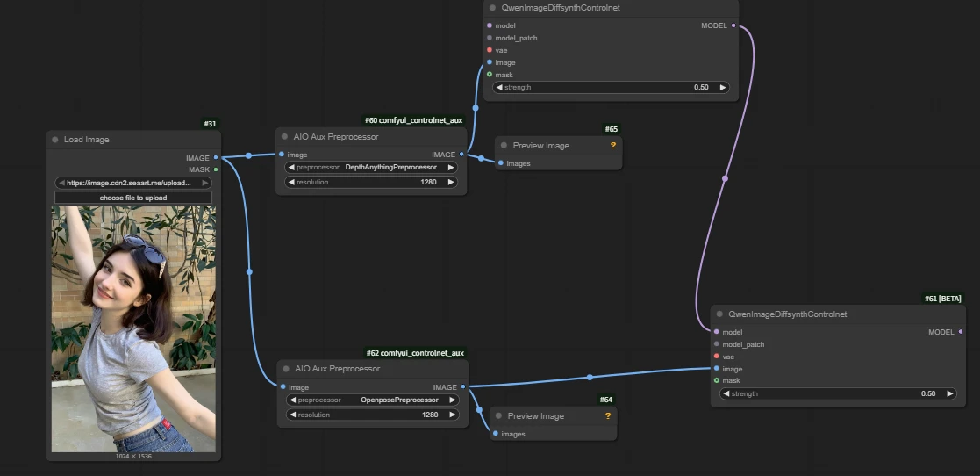
Task: Increase resolution with right arrow on AIO node #62
Action: click(x=453, y=415)
